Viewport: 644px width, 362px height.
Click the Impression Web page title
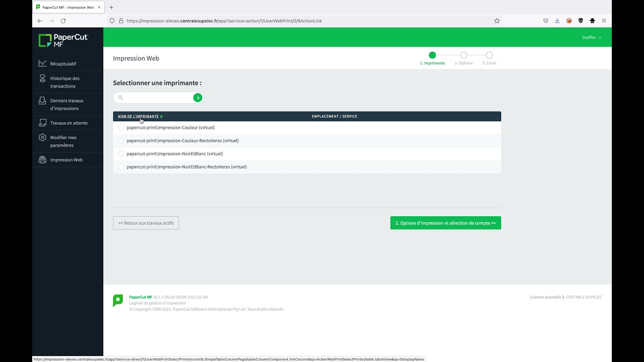136,58
